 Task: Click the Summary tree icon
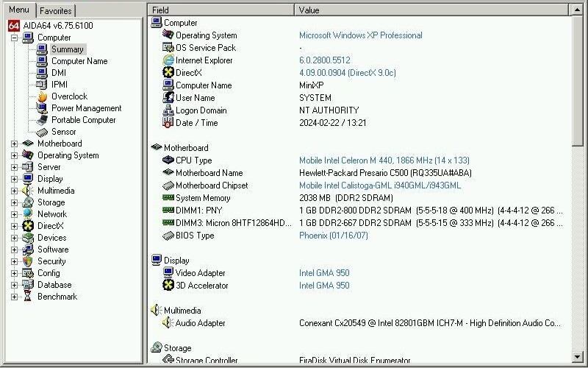tap(42, 49)
